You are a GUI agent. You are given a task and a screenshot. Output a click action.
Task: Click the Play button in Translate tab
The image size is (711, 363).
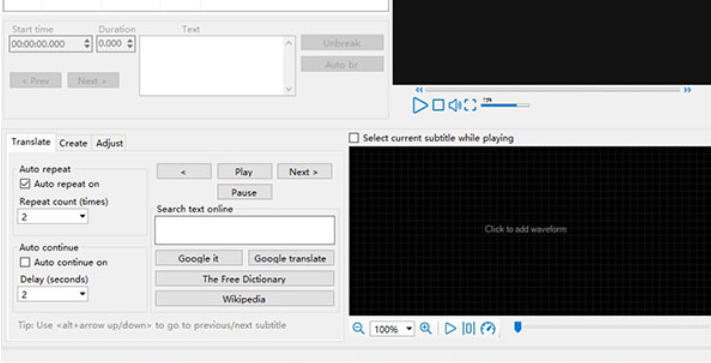(244, 172)
